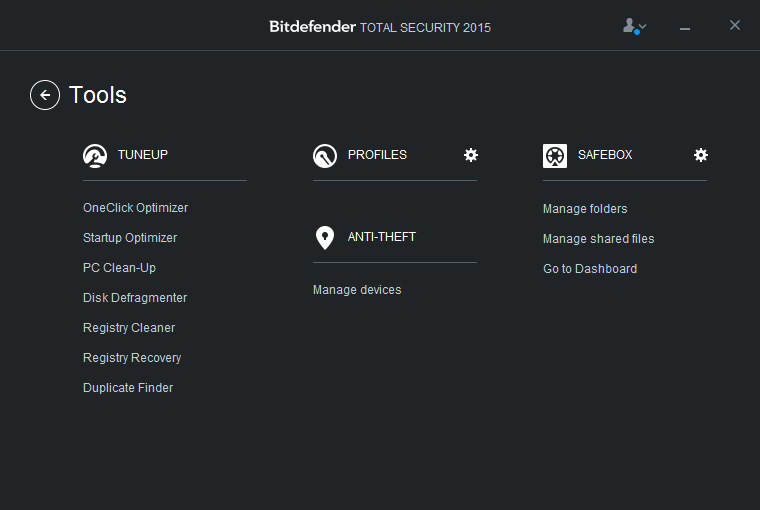Launch OneClick Optimizer
This screenshot has height=510, width=760.
[135, 208]
